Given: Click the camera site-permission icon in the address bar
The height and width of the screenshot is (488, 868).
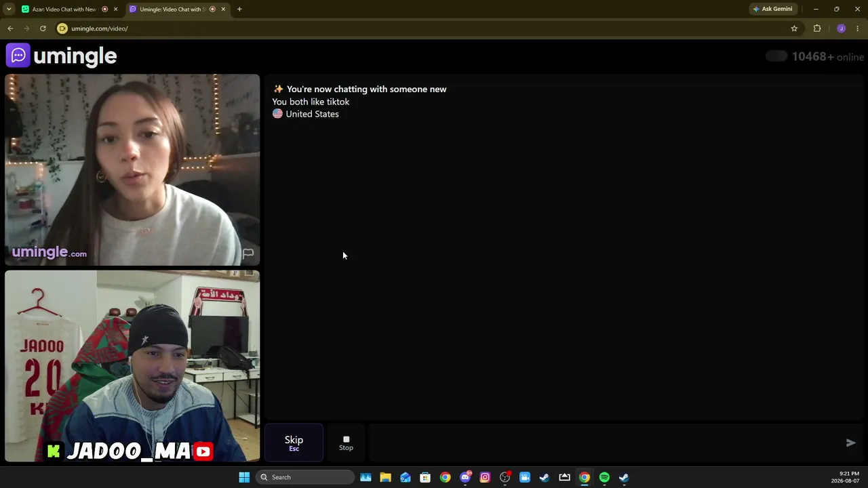Looking at the screenshot, I should pos(62,28).
